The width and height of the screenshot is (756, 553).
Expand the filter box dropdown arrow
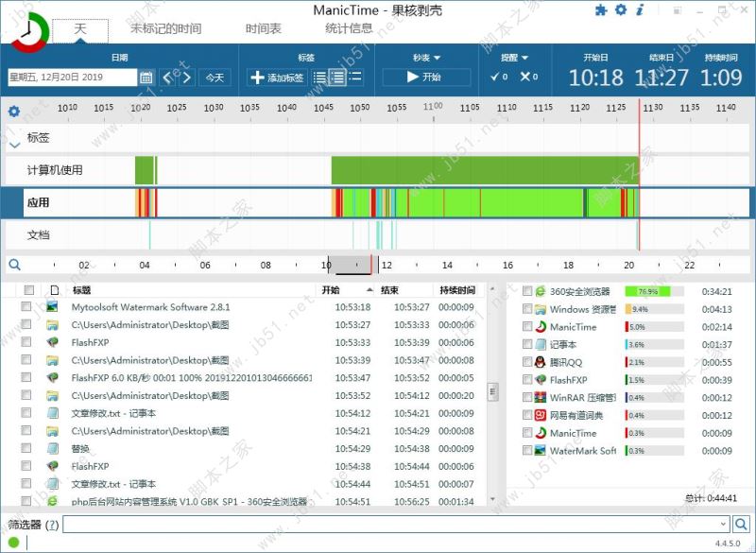(x=723, y=524)
